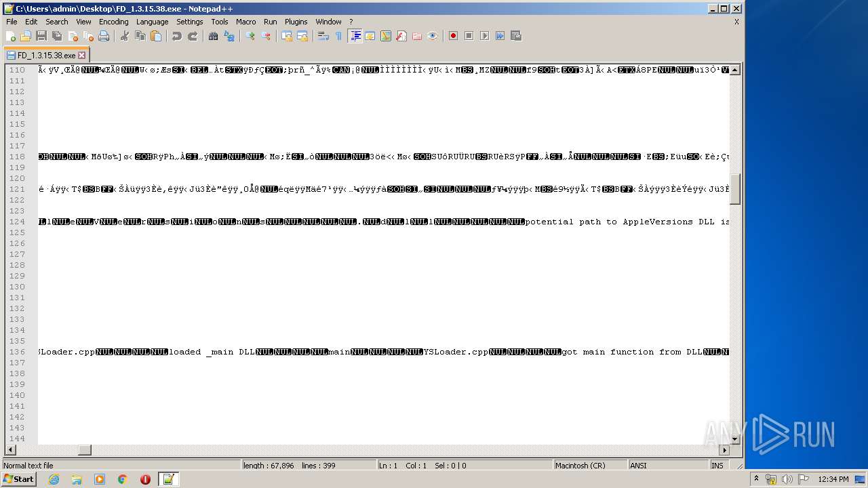Open Internet Explorer from taskbar
Viewport: 868px width, 488px height.
pos(54,479)
